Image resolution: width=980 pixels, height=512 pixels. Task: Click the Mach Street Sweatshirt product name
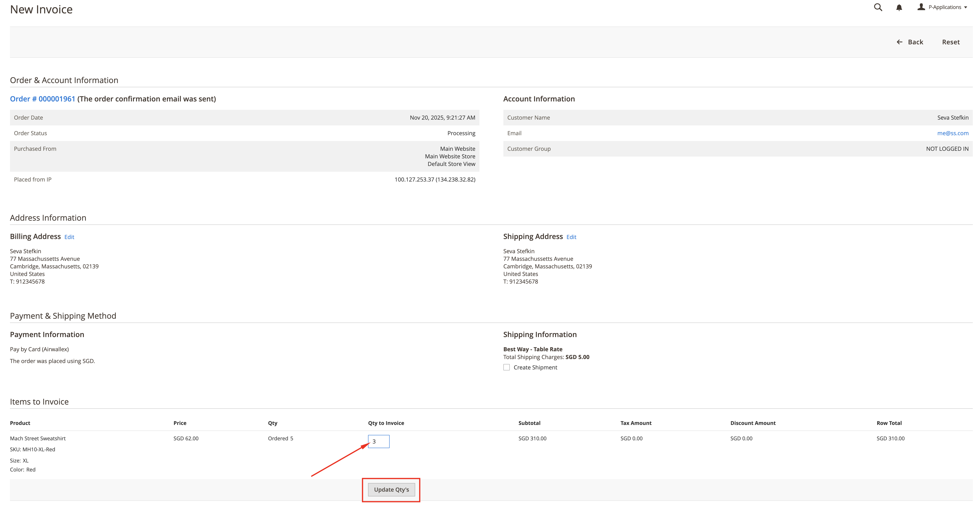(x=38, y=439)
